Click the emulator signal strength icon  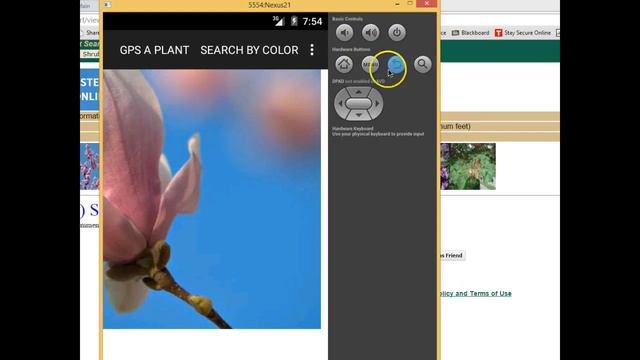pyautogui.click(x=278, y=21)
